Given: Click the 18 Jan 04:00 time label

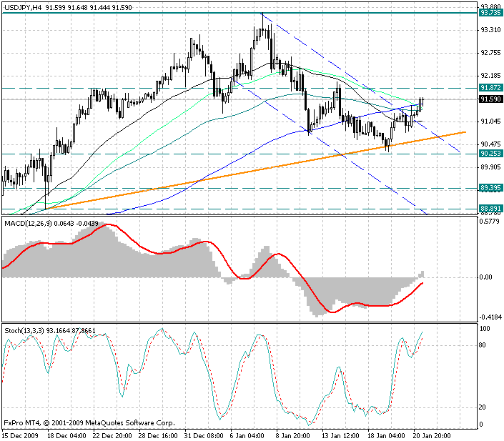Looking at the screenshot, I should [x=386, y=436].
